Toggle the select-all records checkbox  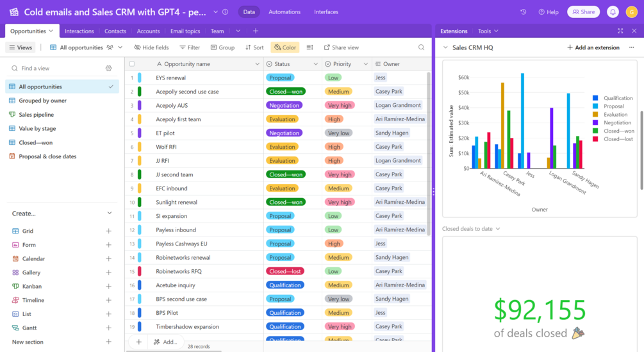pyautogui.click(x=132, y=64)
